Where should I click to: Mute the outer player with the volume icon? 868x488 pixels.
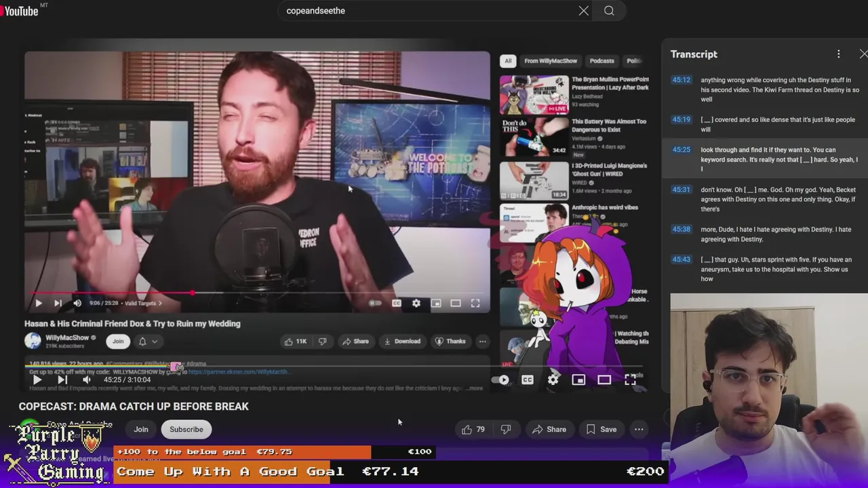(86, 380)
